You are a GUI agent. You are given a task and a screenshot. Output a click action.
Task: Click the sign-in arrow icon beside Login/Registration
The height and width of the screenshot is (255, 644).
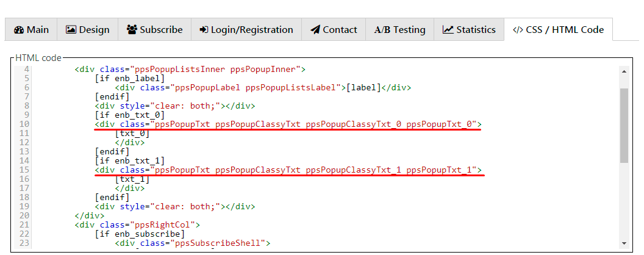coord(204,30)
